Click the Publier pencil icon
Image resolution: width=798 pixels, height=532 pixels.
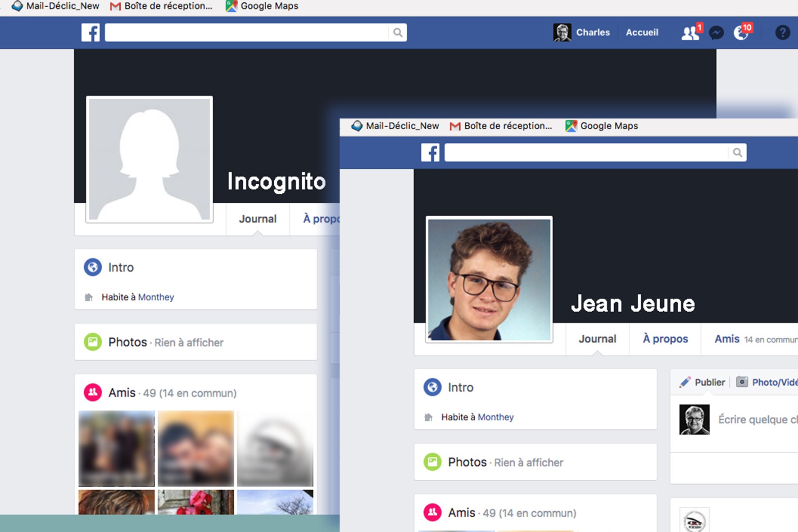[x=685, y=382]
